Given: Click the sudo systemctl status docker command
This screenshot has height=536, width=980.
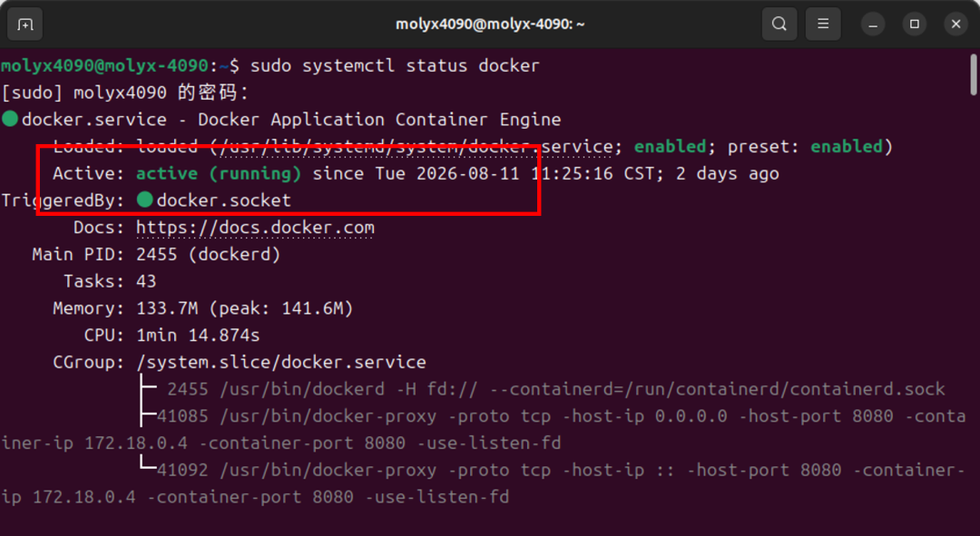Looking at the screenshot, I should [x=395, y=65].
